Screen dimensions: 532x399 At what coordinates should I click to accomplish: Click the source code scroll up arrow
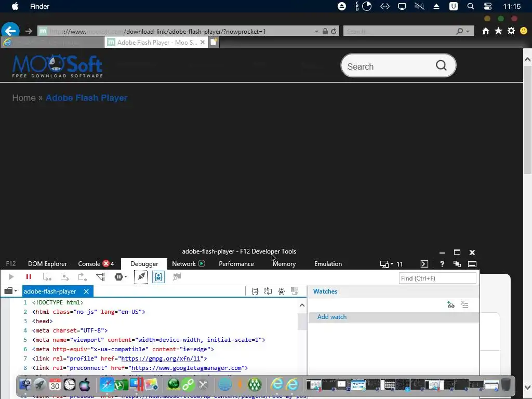pos(302,305)
